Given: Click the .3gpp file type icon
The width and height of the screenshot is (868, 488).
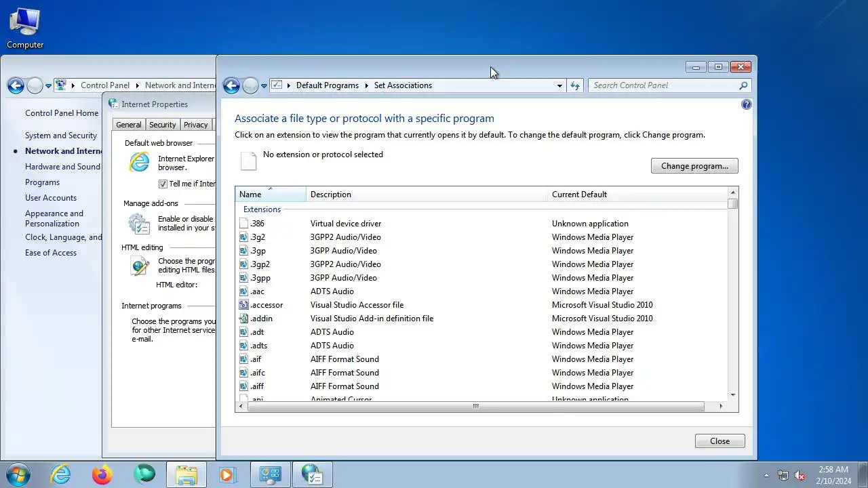Looking at the screenshot, I should (x=243, y=278).
